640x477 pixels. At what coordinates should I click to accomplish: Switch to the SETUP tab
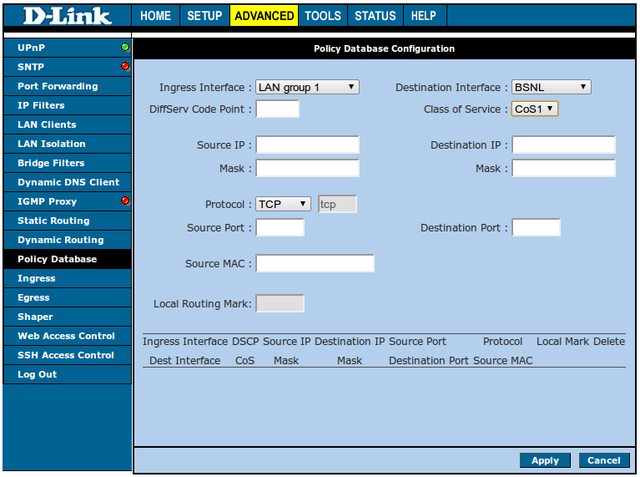204,16
